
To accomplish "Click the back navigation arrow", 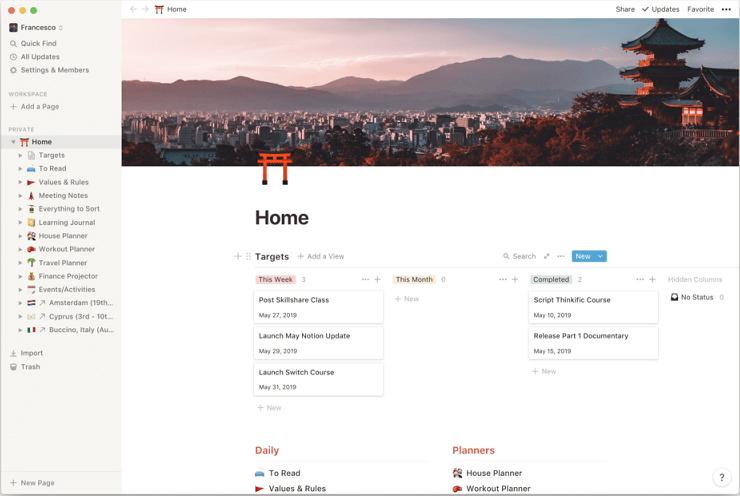I will click(x=134, y=9).
